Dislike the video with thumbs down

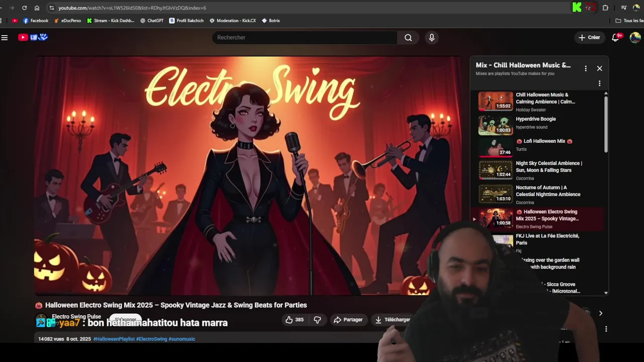[x=317, y=320]
